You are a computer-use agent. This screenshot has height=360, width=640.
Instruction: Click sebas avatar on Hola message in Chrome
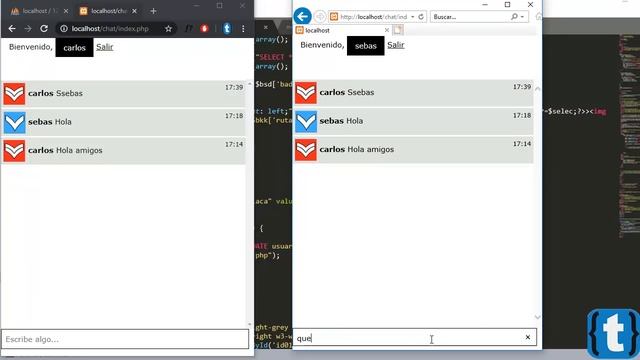[14, 122]
